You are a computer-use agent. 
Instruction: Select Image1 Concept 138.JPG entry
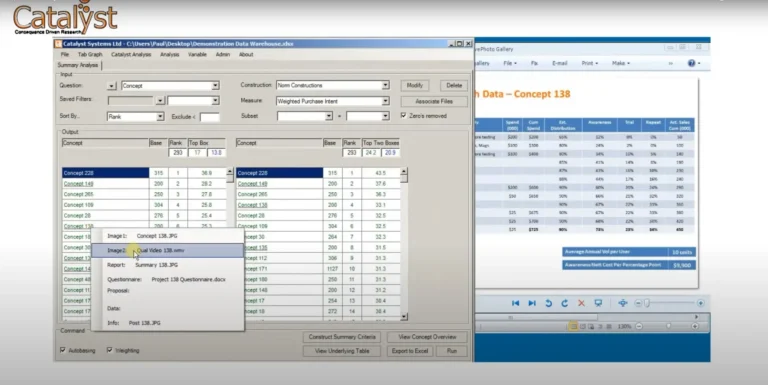(168, 236)
